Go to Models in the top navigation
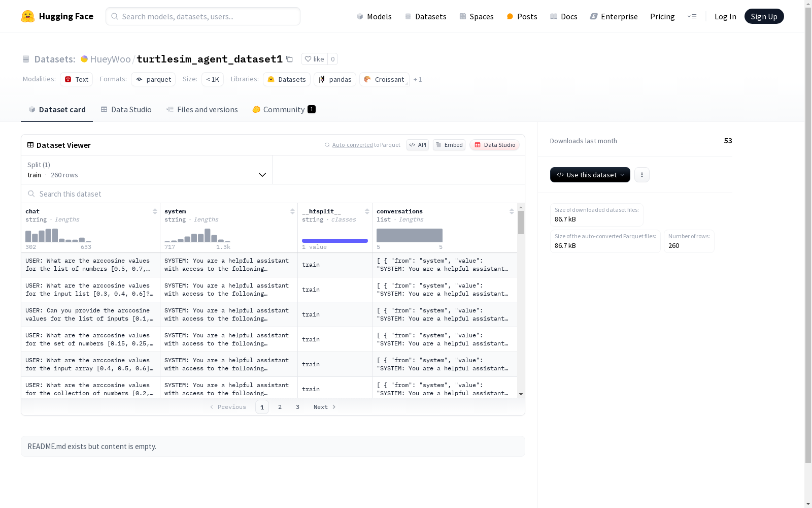812x508 pixels. [374, 16]
